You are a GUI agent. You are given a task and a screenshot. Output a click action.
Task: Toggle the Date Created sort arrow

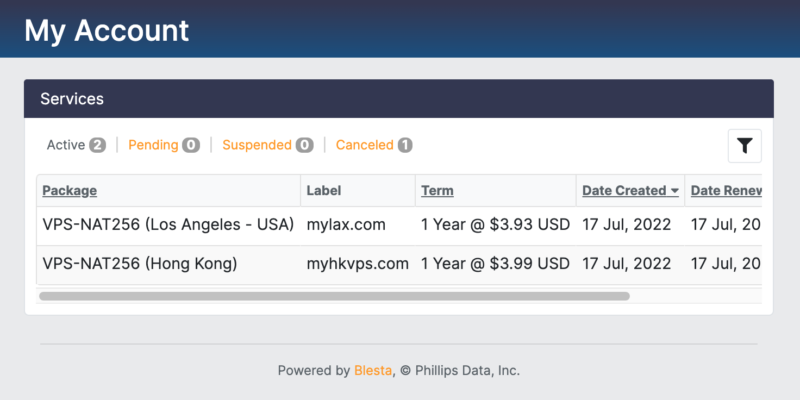[x=675, y=191]
